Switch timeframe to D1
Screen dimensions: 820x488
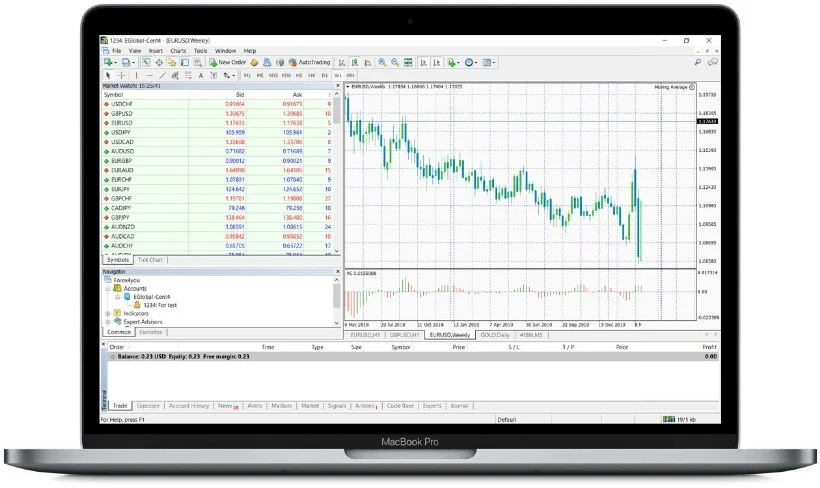tap(325, 75)
